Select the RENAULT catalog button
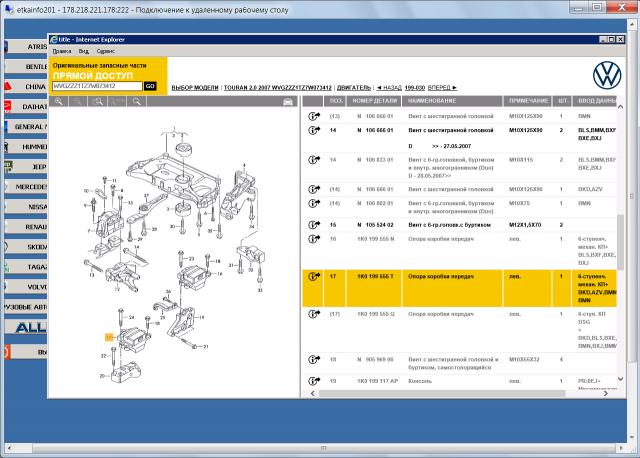 26,227
